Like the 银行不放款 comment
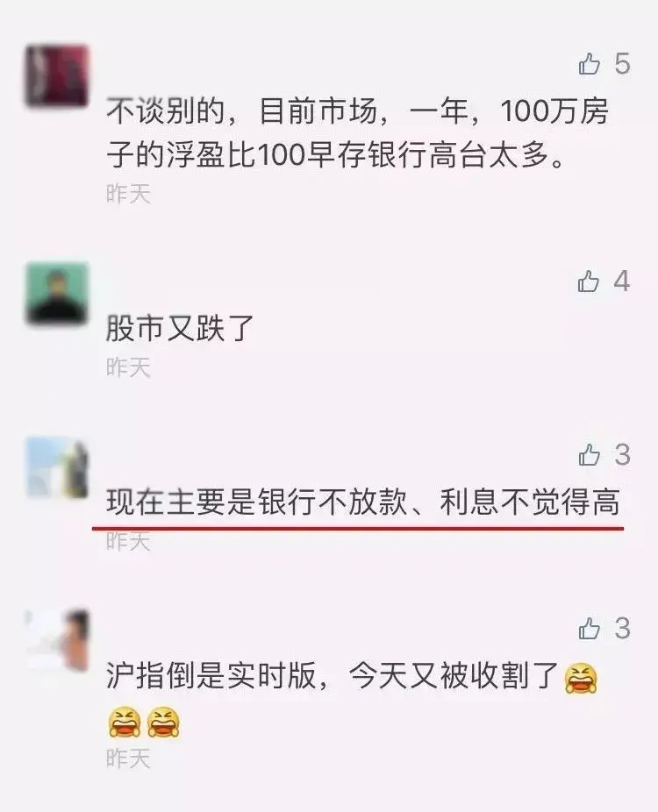This screenshot has height=812, width=658. tap(589, 455)
